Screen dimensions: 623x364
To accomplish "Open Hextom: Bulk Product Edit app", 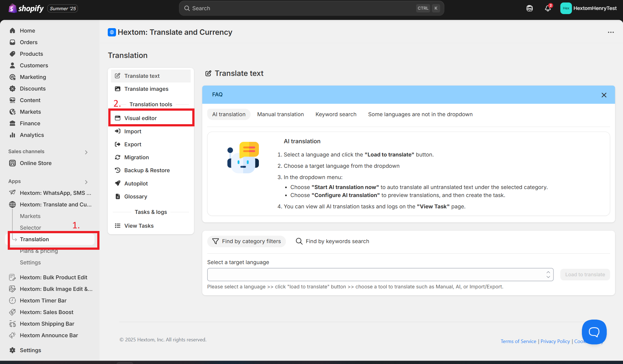I will point(53,277).
